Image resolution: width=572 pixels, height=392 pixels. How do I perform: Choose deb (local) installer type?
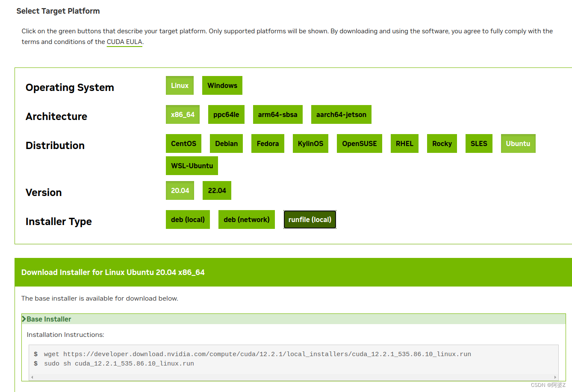pos(188,219)
